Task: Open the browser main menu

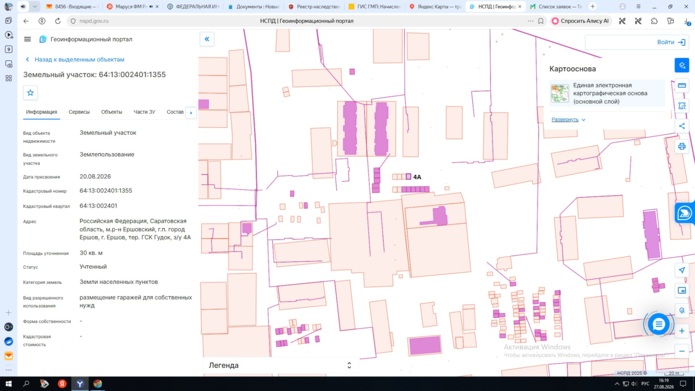Action: tap(638, 7)
